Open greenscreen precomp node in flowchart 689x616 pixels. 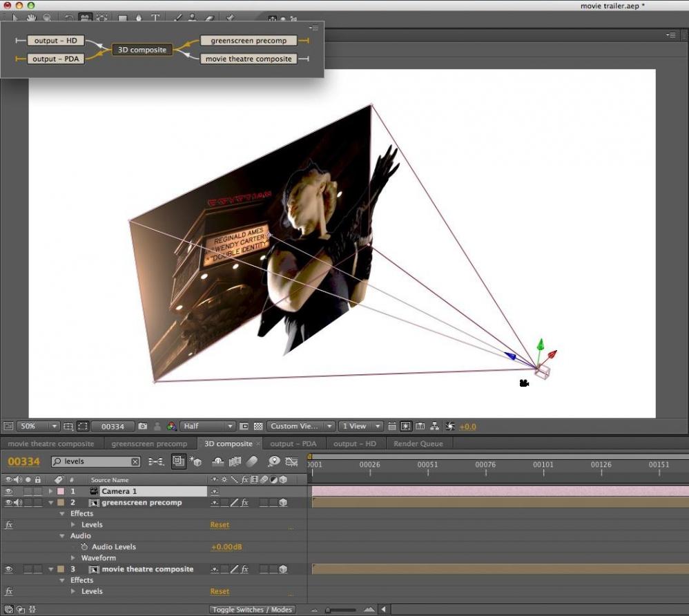tap(249, 41)
